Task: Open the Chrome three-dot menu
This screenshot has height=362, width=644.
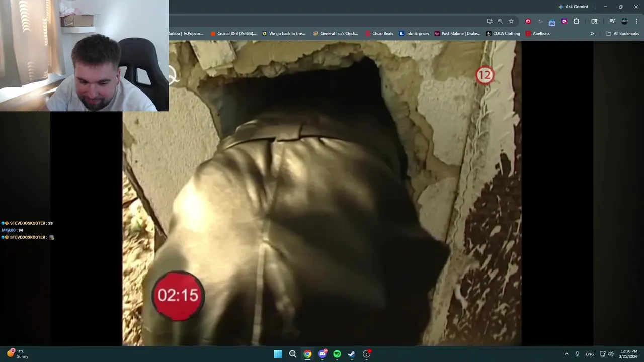Action: 636,21
